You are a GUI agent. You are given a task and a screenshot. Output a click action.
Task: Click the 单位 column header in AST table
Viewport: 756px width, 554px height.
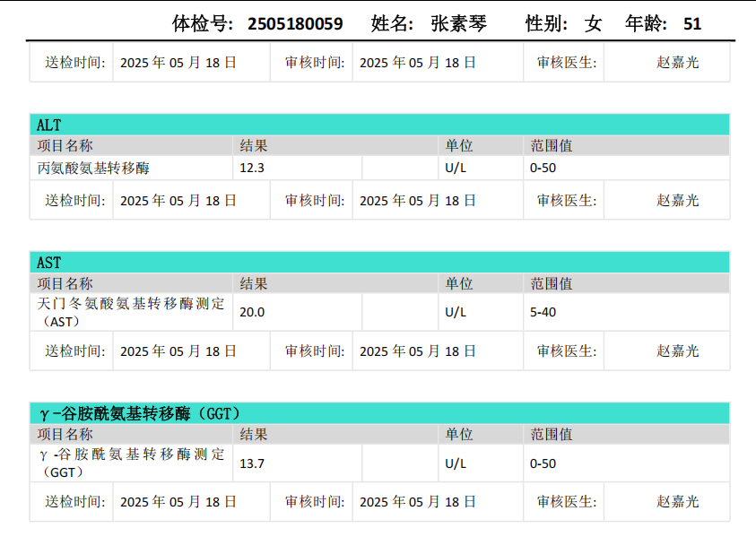(459, 283)
